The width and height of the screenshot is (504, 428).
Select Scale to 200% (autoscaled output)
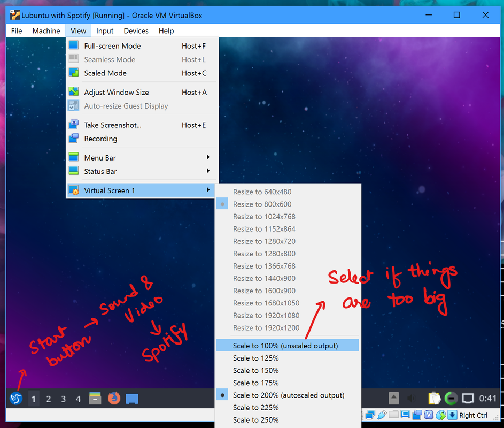click(288, 395)
